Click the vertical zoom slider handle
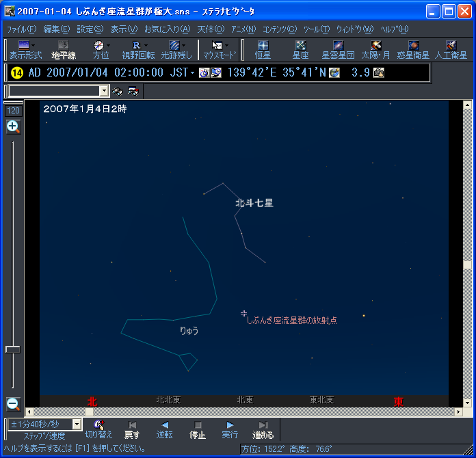Screen dimensions: 476x458 (x=13, y=349)
